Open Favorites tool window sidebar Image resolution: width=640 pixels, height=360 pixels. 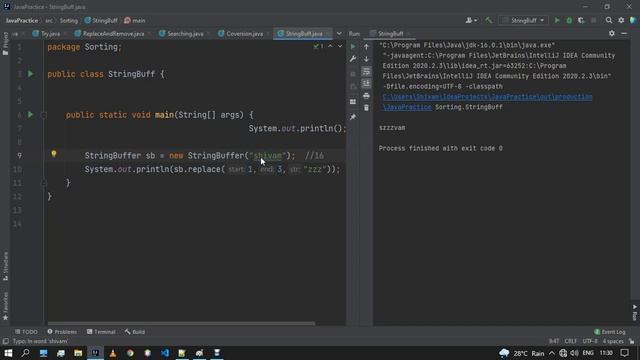pos(5,306)
